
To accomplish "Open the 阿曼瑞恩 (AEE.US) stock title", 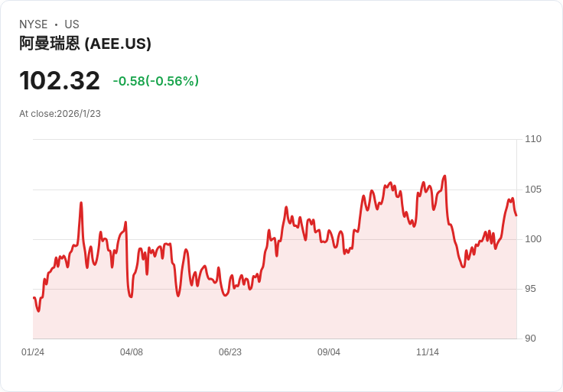I will click(x=85, y=44).
